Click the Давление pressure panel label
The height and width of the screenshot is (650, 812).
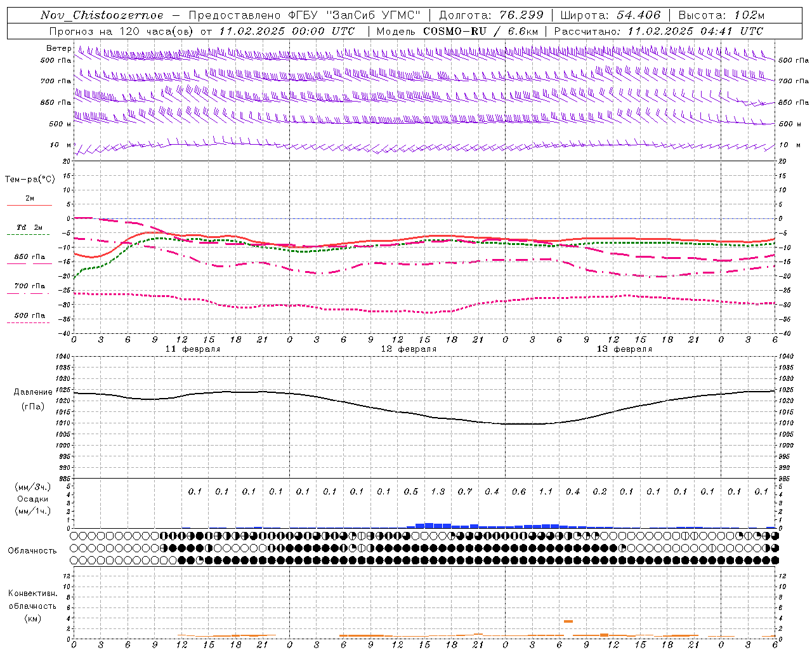(x=33, y=392)
